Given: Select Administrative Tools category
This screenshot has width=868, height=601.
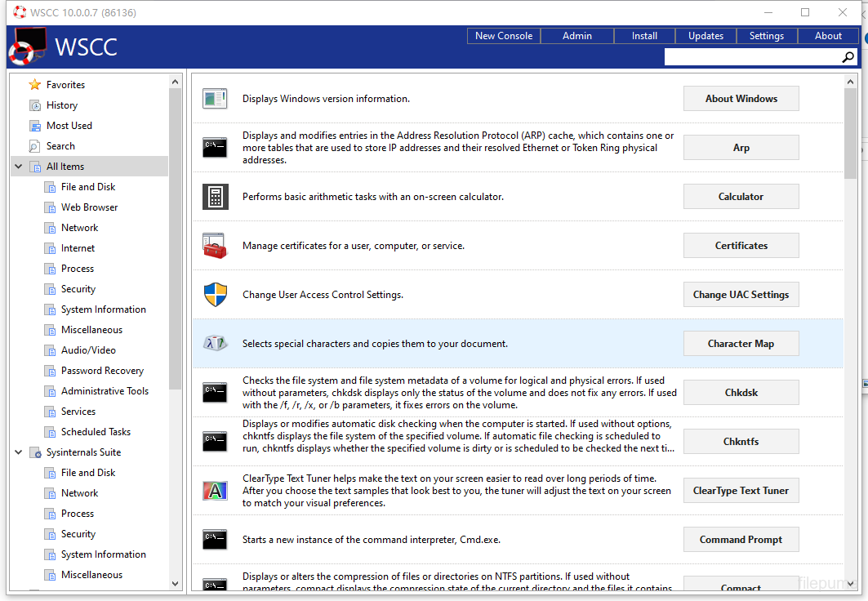Looking at the screenshot, I should point(105,391).
